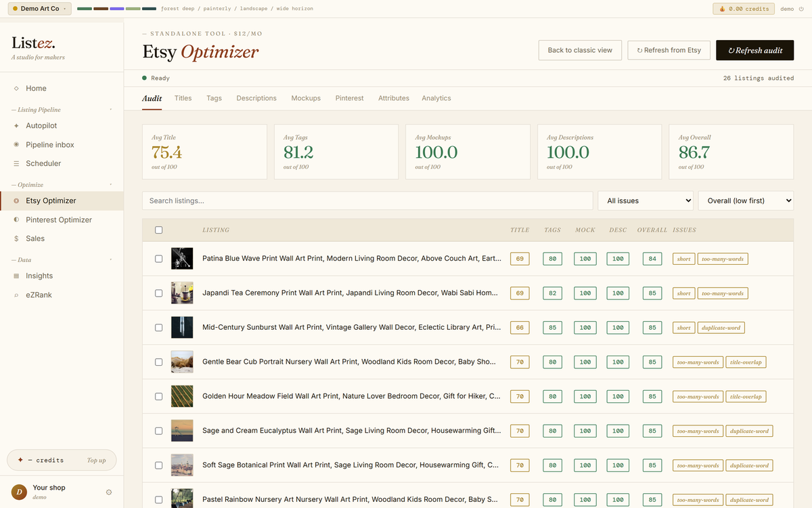Click the Sales dollar icon
This screenshot has height=508, width=812.
(x=16, y=238)
